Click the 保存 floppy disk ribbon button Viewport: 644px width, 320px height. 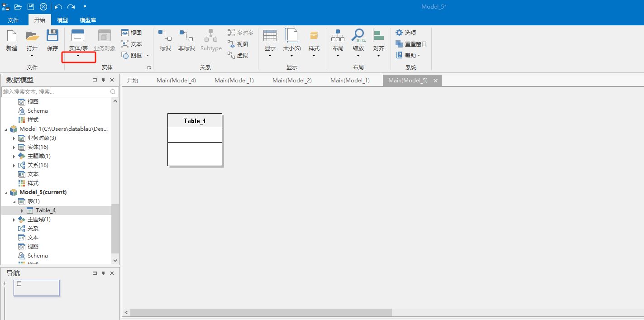(x=52, y=41)
